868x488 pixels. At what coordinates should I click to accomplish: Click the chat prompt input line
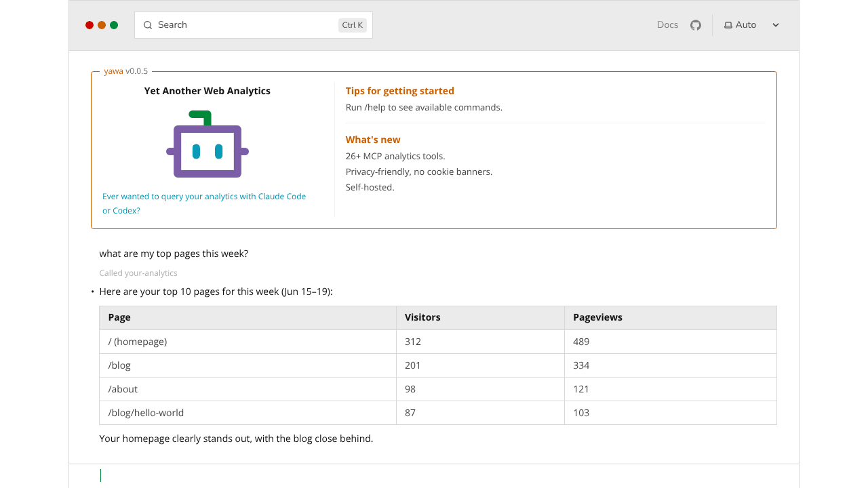[434, 476]
